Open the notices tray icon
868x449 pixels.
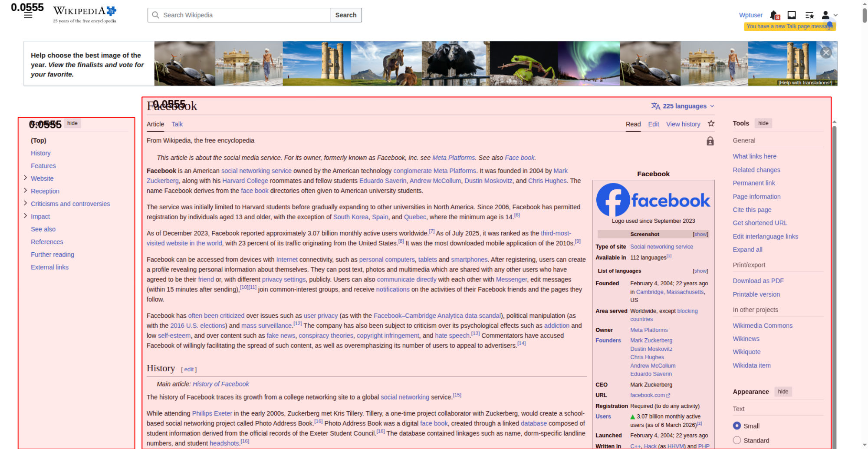coord(792,15)
